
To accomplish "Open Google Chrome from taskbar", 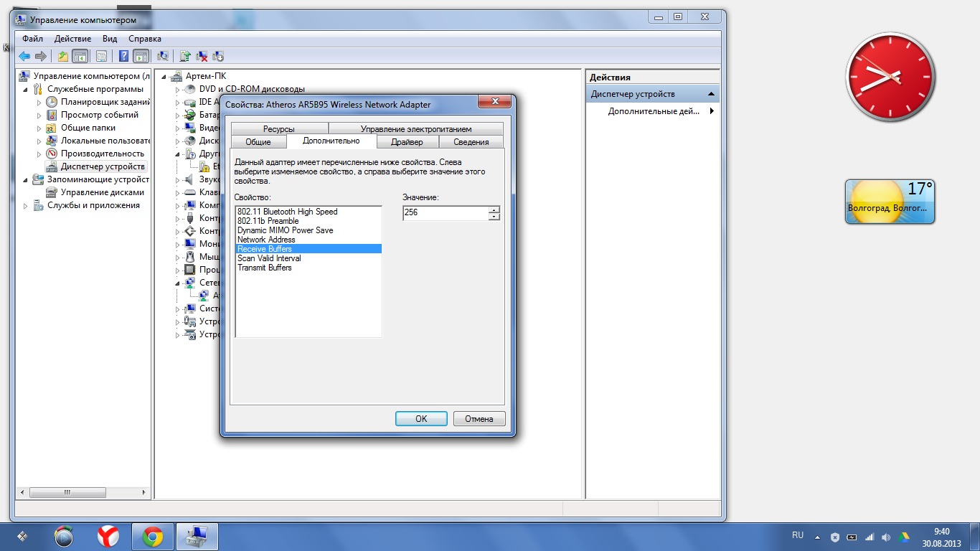I will coord(152,537).
